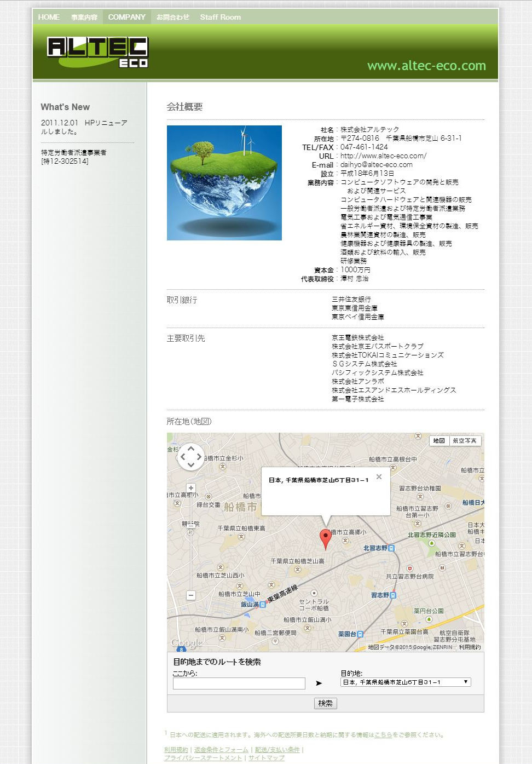
Task: Open the お問合わせ contact page
Action: coord(173,17)
